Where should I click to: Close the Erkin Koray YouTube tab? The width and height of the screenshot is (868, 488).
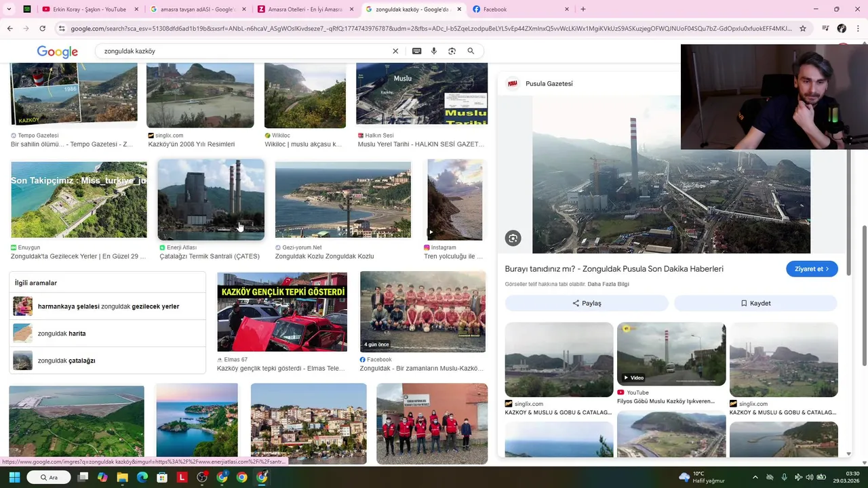136,9
